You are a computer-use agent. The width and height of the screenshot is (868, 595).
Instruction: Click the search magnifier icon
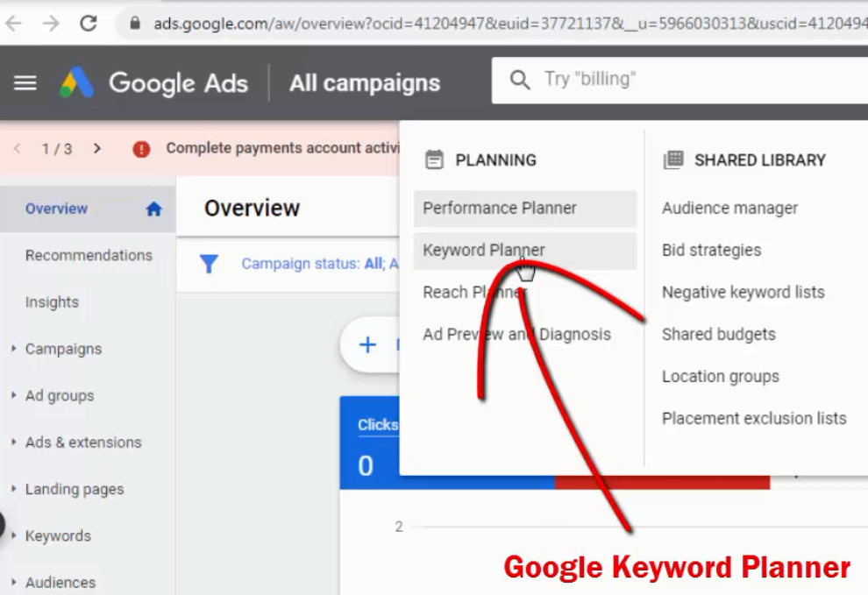click(x=519, y=80)
